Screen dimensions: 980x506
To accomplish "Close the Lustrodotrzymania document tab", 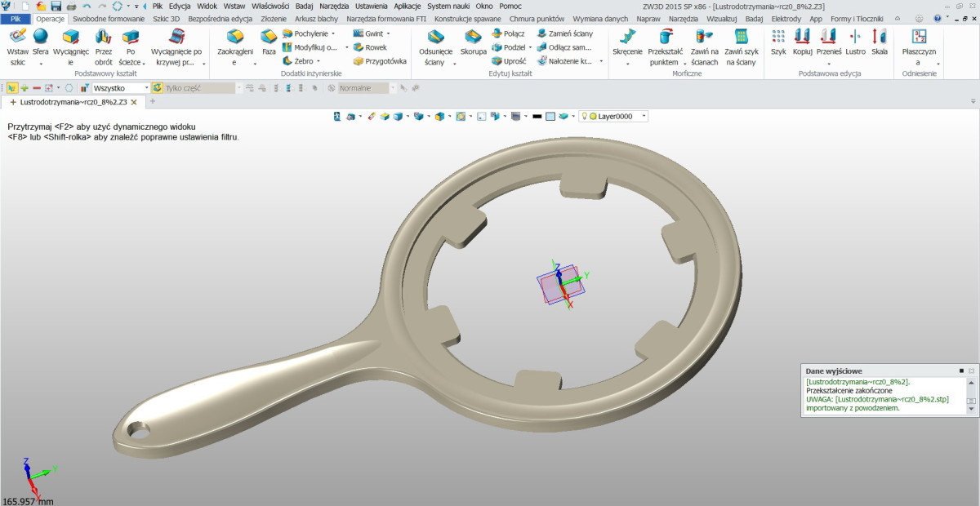I will tap(134, 102).
